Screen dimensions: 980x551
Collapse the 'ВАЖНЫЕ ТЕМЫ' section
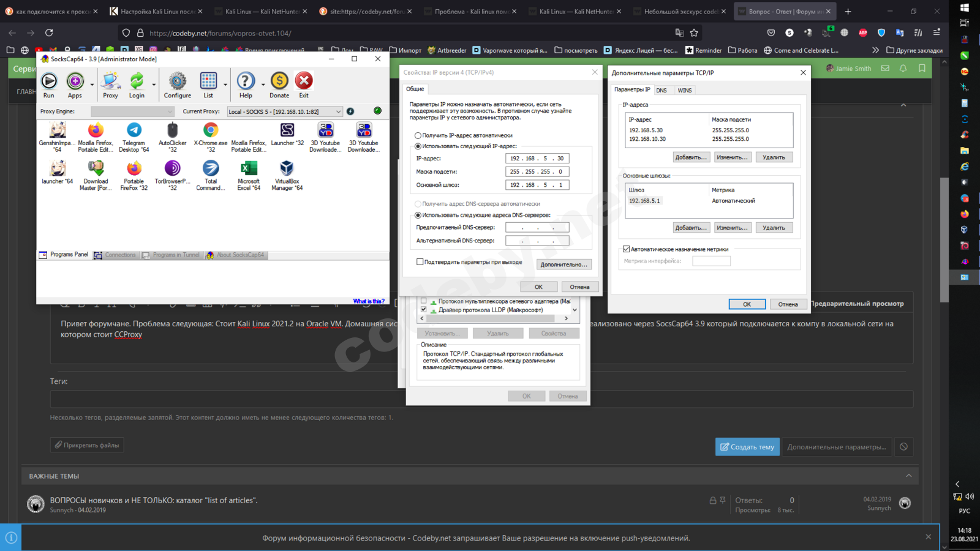point(908,476)
